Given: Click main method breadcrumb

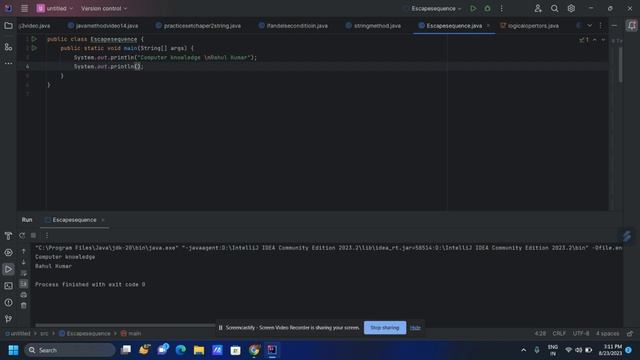Looking at the screenshot, I should (131, 333).
